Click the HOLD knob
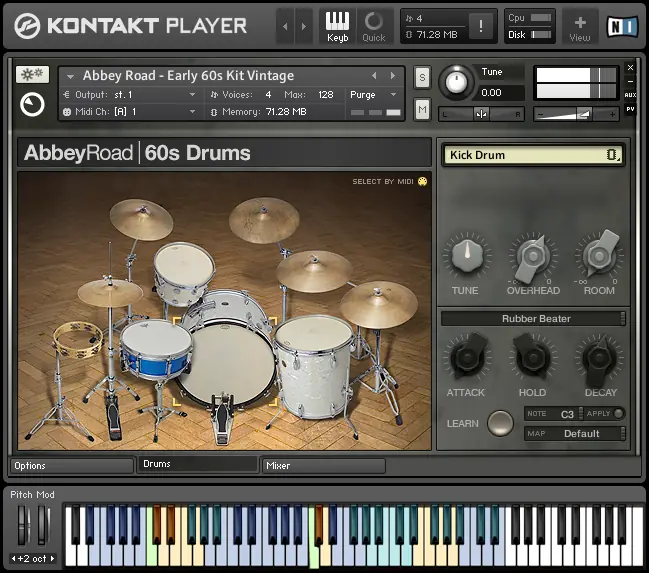This screenshot has width=649, height=573. pos(532,356)
